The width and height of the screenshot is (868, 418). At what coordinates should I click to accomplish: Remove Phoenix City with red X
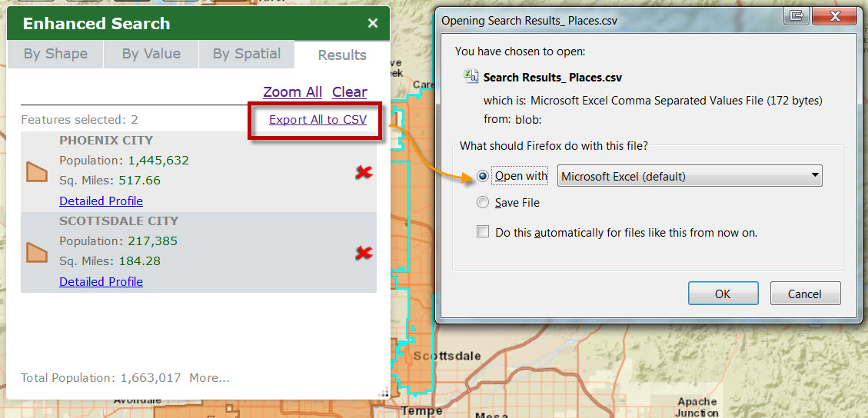[364, 173]
